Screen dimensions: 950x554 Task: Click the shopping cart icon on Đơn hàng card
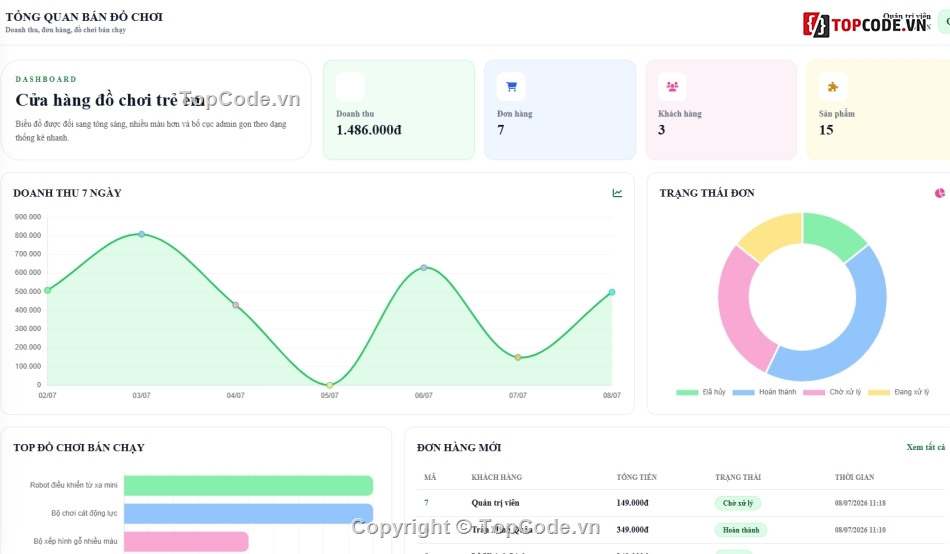click(x=511, y=87)
